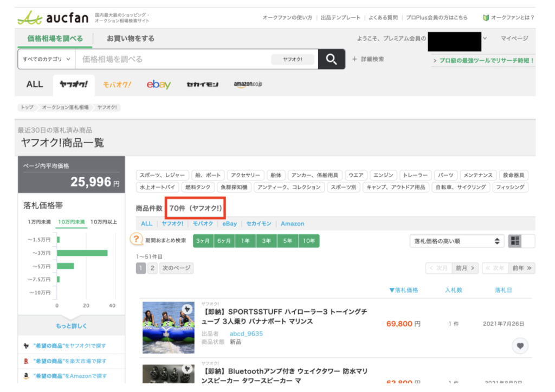Click the question mark help icon

pyautogui.click(x=138, y=240)
